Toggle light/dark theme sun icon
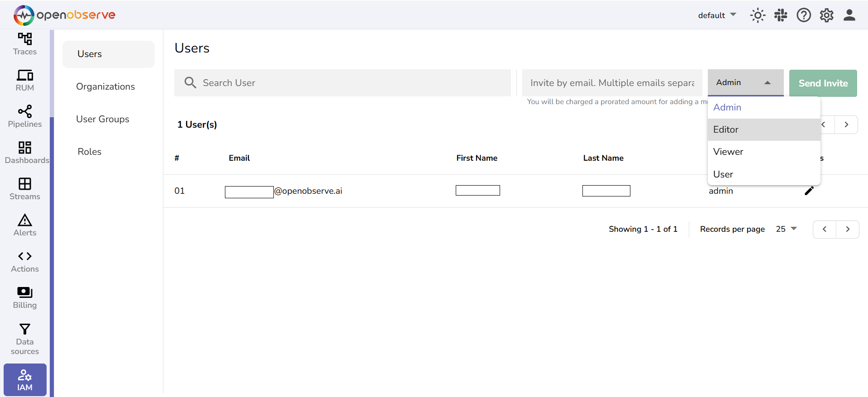Viewport: 868px width, 397px height. tap(758, 15)
